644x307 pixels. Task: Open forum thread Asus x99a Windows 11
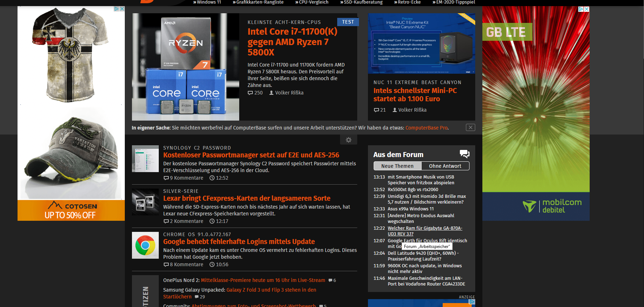click(411, 209)
